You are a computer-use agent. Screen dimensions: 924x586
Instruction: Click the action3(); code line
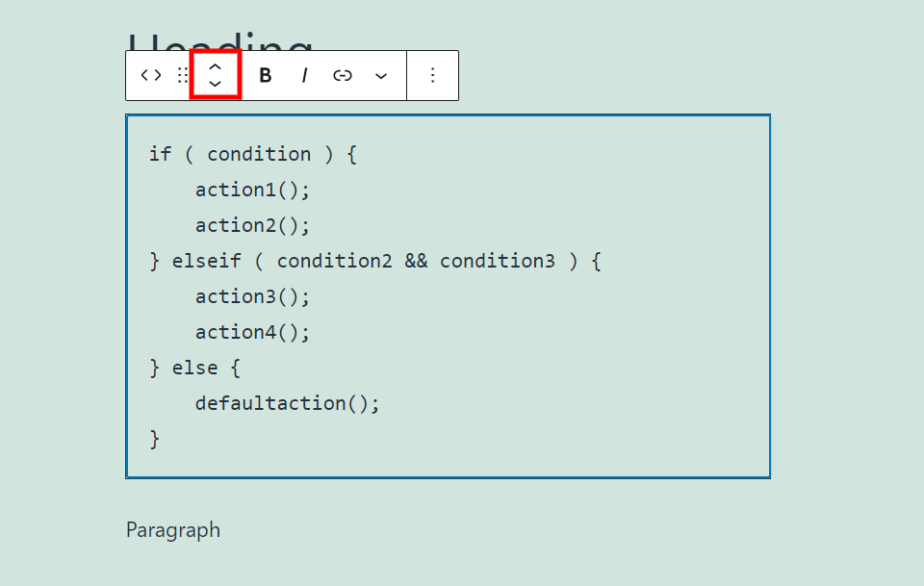[x=253, y=296]
